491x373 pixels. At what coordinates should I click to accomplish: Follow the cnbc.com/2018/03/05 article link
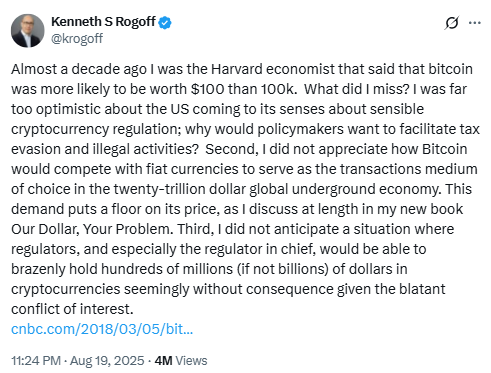click(x=102, y=329)
